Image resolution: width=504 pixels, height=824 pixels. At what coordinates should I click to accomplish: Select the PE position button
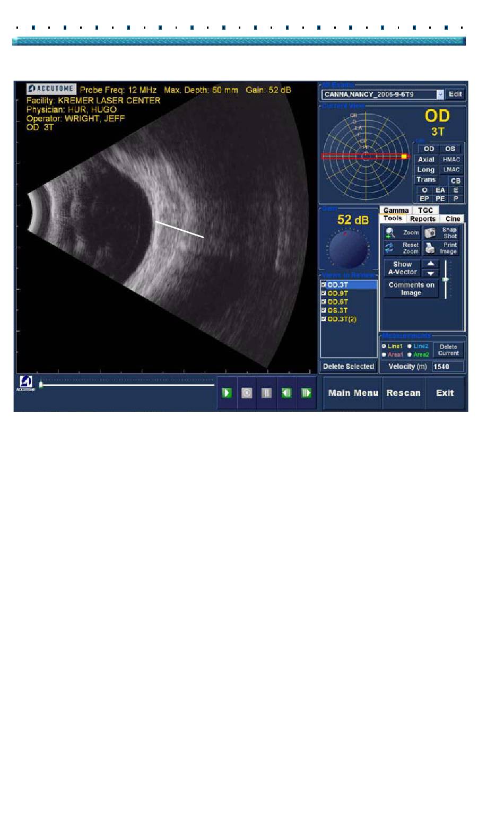coord(440,198)
